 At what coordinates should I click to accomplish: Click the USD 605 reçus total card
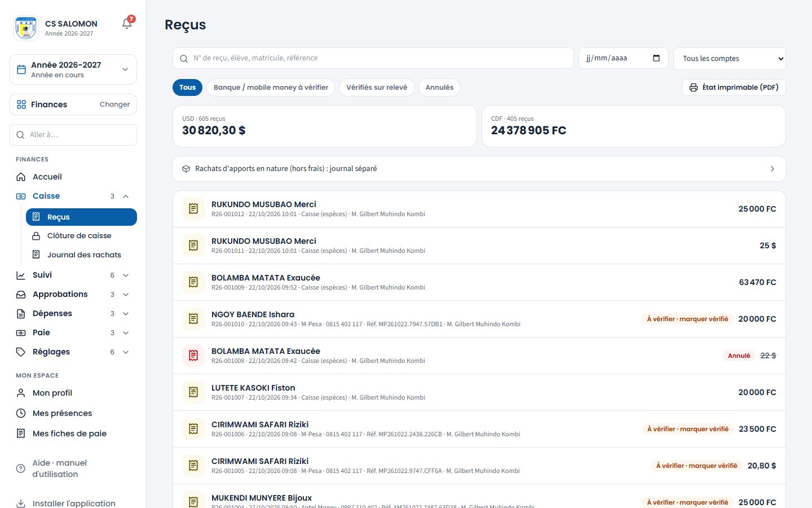point(325,126)
